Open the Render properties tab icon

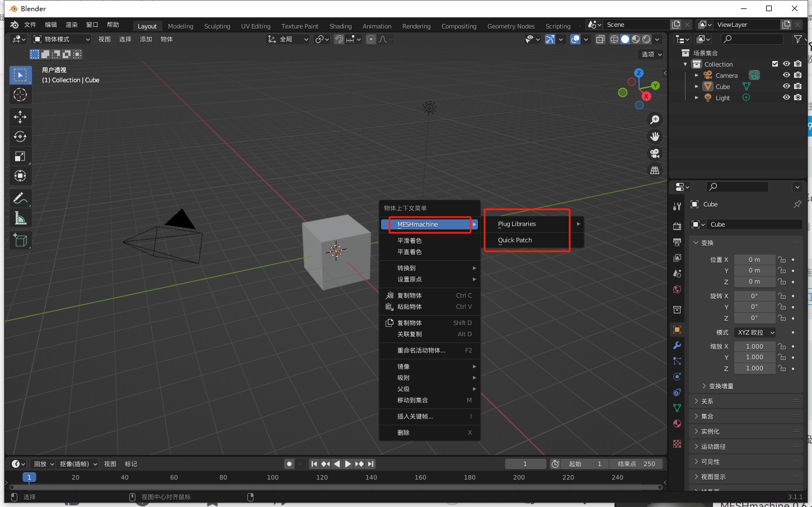point(677,226)
